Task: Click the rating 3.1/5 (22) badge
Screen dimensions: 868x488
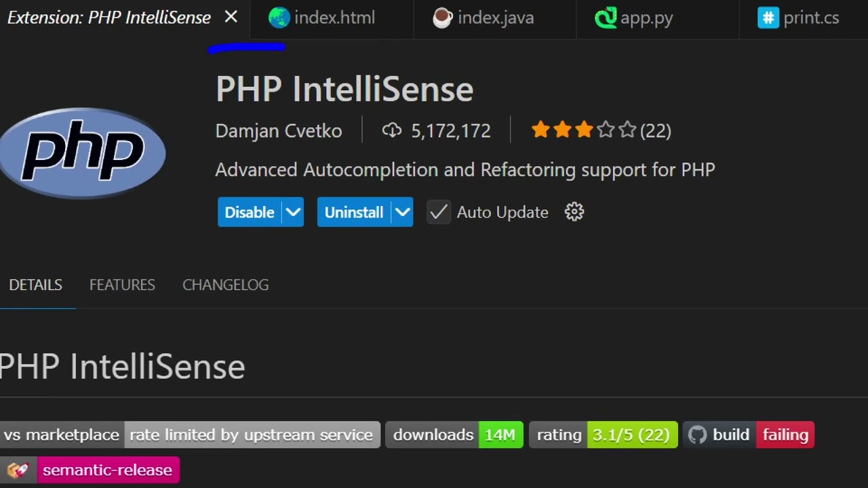Action: pyautogui.click(x=604, y=434)
